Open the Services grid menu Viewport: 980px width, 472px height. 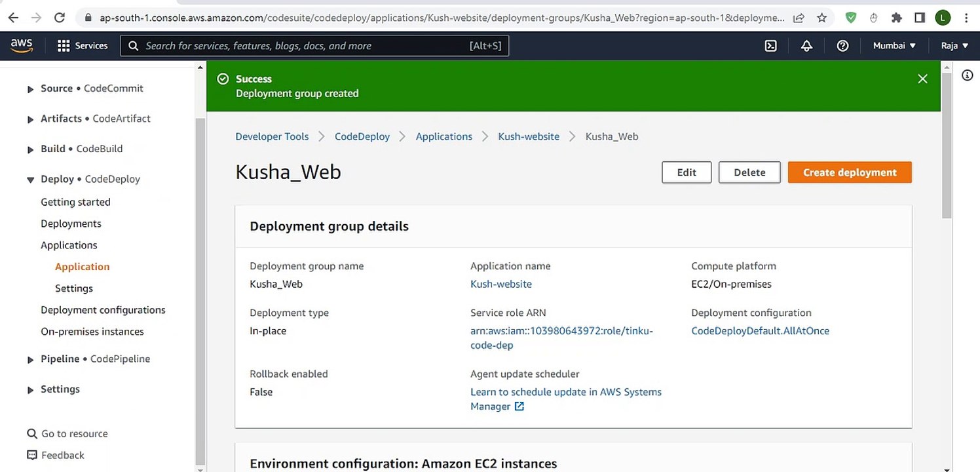83,46
